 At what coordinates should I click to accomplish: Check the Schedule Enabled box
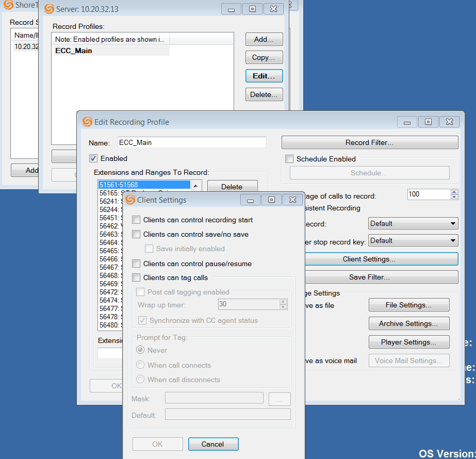[289, 159]
